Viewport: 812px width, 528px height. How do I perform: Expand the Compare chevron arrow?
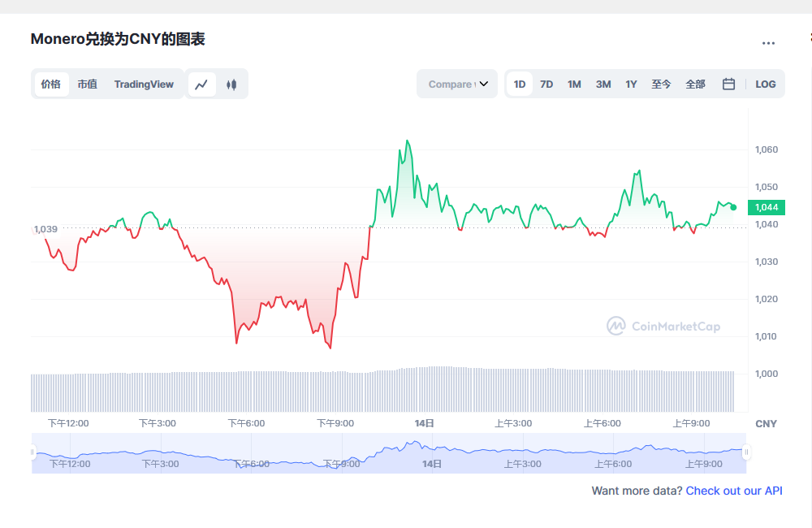click(483, 84)
